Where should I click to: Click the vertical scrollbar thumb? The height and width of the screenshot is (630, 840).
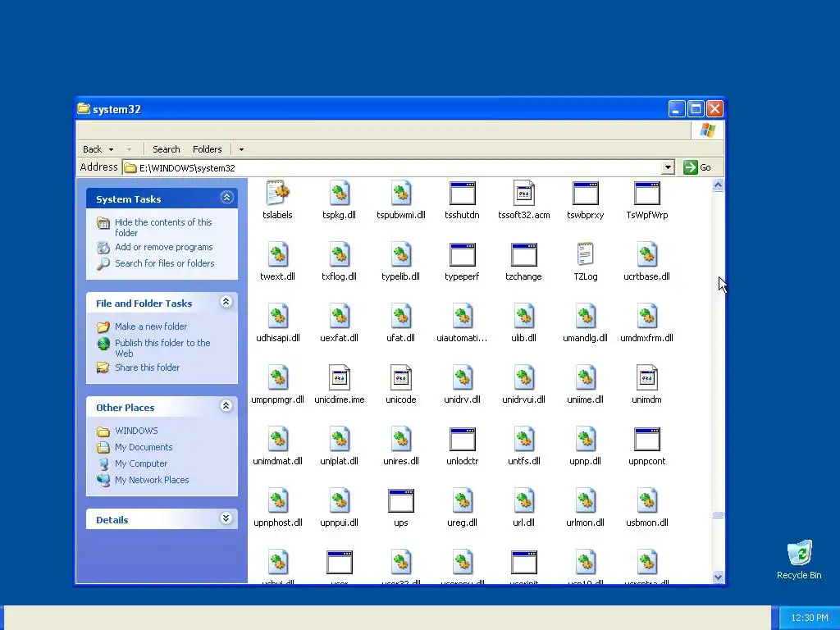(718, 515)
